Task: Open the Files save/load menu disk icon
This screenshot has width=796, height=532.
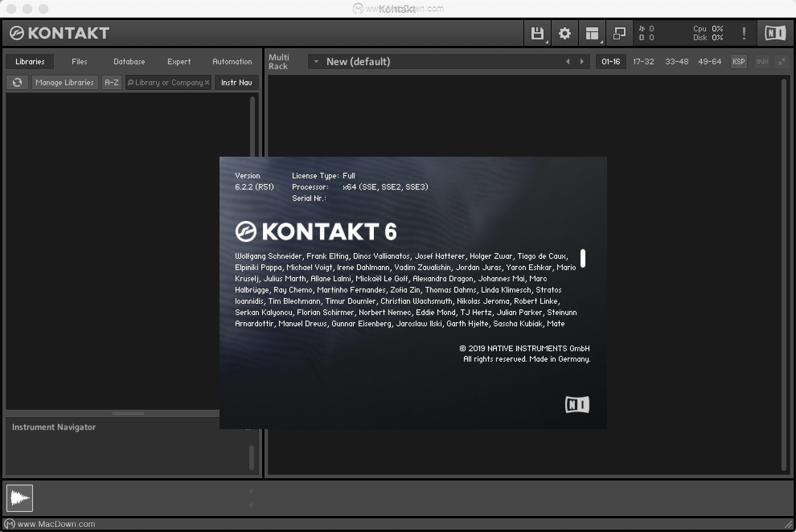Action: [x=538, y=33]
